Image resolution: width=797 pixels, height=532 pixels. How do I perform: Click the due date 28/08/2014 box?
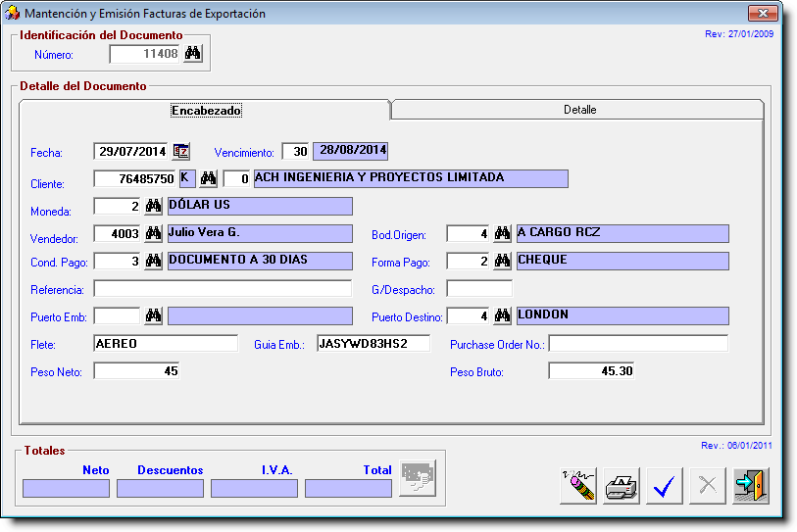(351, 151)
